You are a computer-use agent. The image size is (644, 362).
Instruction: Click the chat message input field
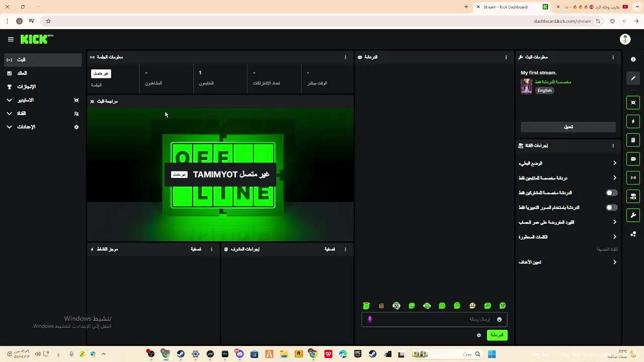point(434,319)
